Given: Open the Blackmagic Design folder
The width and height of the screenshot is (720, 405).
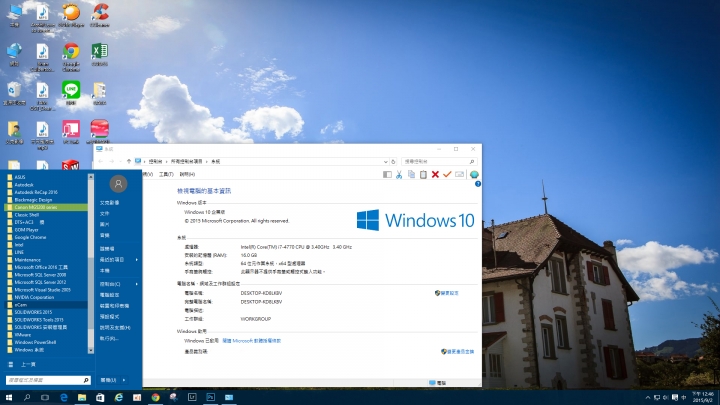Looking at the screenshot, I should pyautogui.click(x=33, y=200).
